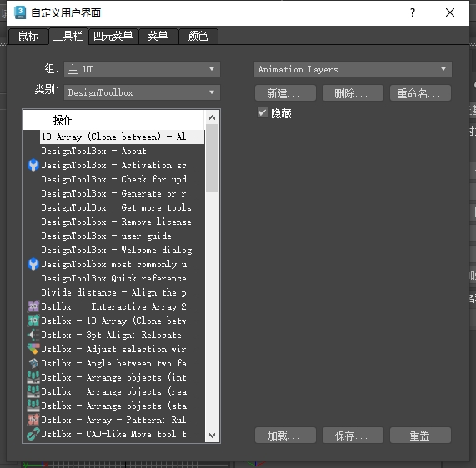Screen dimensions: 476x468
Task: Select 'Dstlbx - 3pt Align: Relocate' row text
Action: point(120,335)
